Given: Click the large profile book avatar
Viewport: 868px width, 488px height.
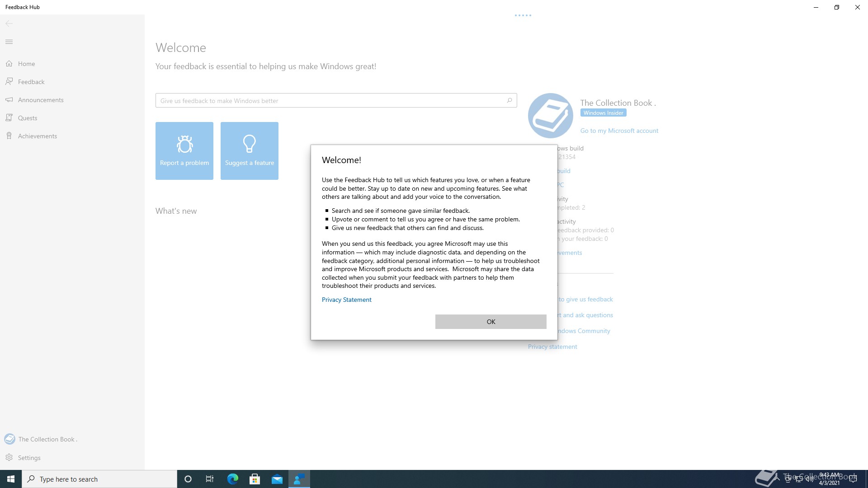Looking at the screenshot, I should click(x=551, y=116).
